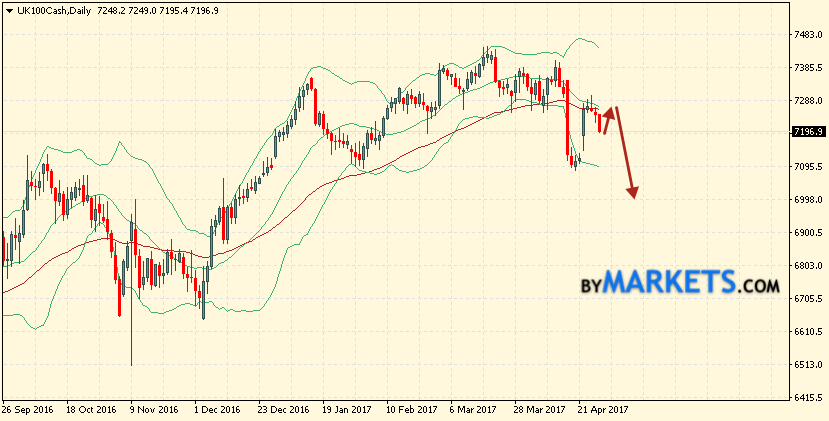829x421 pixels.
Task: Open the byMARKETS.com watermark link
Action: [x=678, y=284]
